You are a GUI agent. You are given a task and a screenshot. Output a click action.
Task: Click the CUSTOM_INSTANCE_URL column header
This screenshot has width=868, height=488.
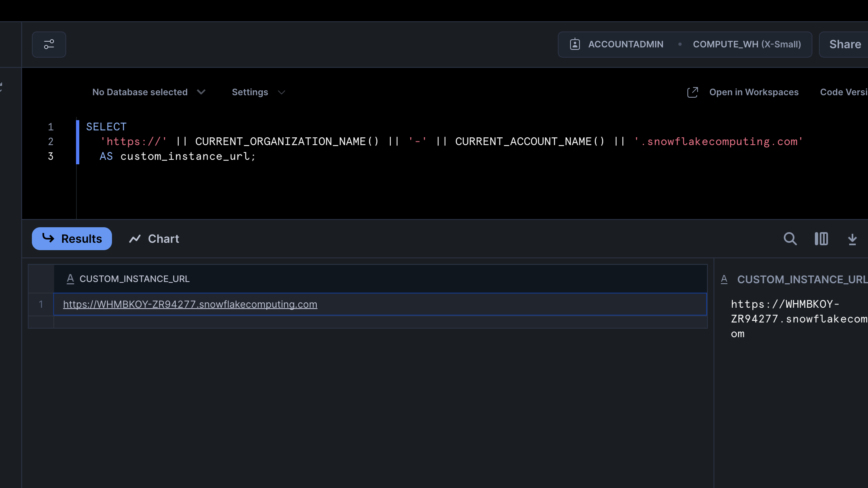(134, 279)
